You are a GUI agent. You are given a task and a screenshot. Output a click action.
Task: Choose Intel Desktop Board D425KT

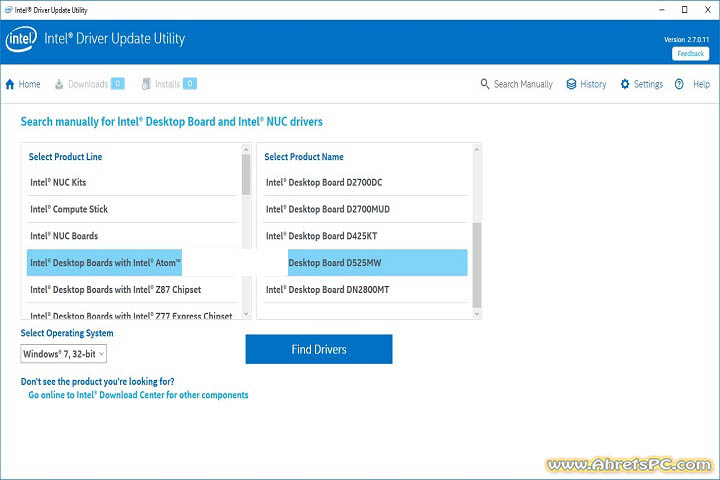point(365,236)
